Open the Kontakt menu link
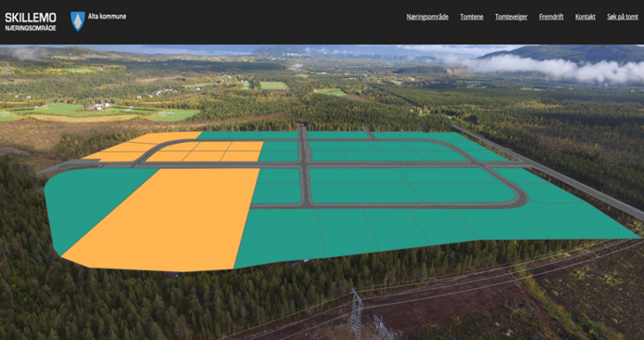Viewport: 644px width, 340px height. (x=585, y=17)
